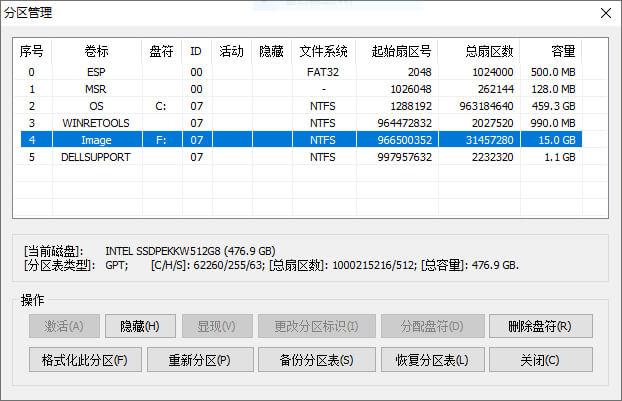Click start sector value 1026048
The height and width of the screenshot is (401, 622).
coord(411,89)
